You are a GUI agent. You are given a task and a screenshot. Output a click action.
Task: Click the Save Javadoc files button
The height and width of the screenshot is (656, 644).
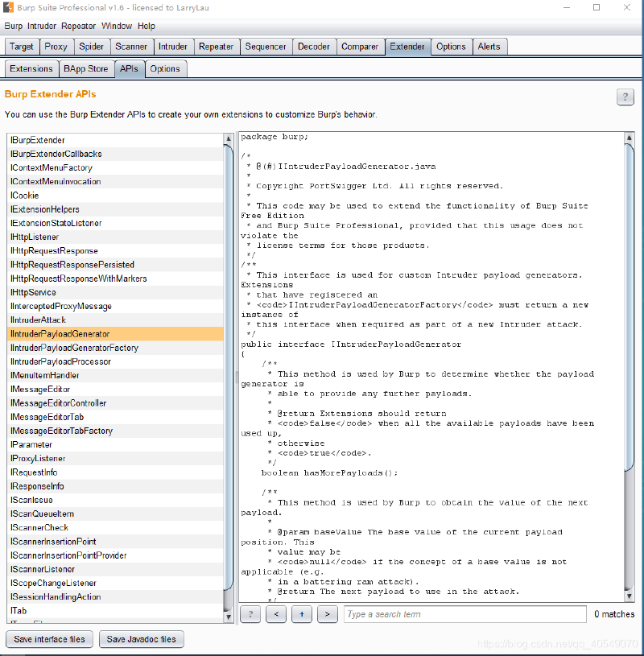pyautogui.click(x=142, y=639)
